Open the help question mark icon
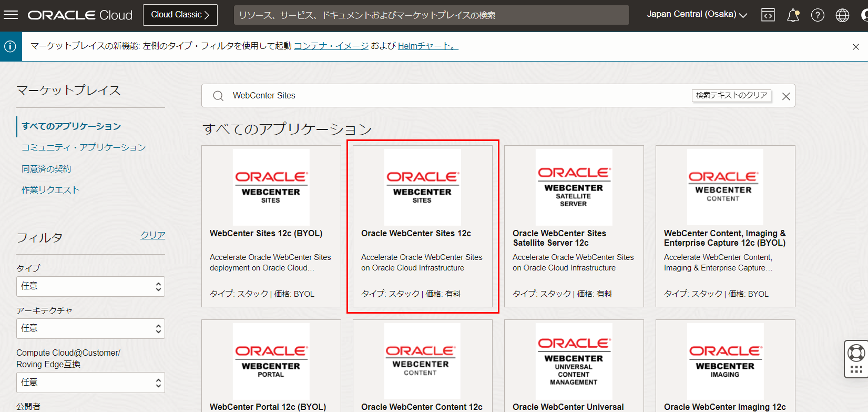868x412 pixels. [x=818, y=15]
